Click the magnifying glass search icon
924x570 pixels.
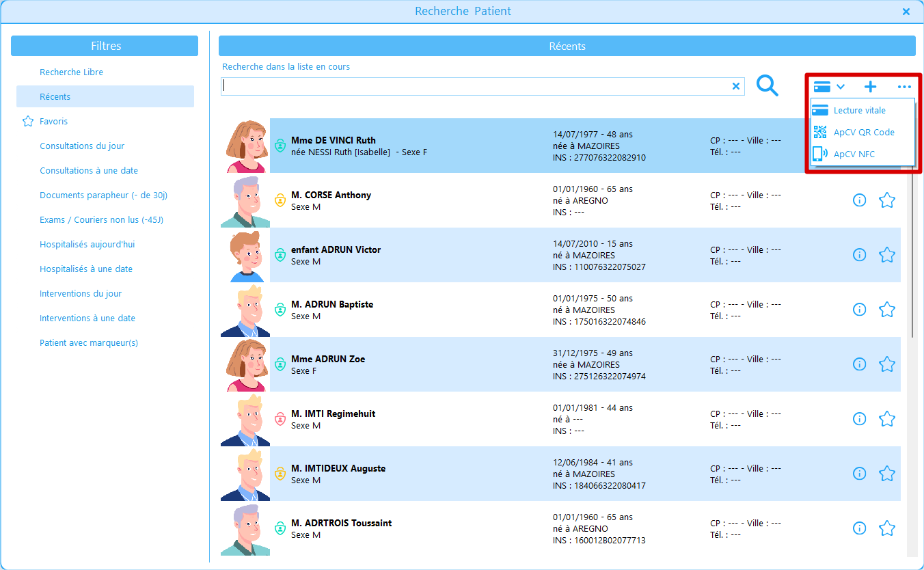(x=767, y=86)
